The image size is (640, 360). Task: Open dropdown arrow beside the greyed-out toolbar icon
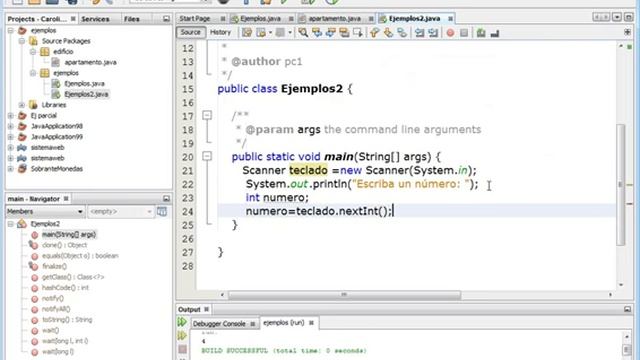click(x=290, y=33)
